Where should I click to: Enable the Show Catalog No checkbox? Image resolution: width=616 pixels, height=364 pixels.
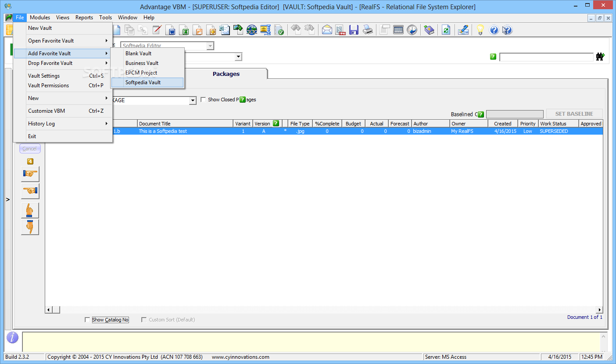pos(87,320)
